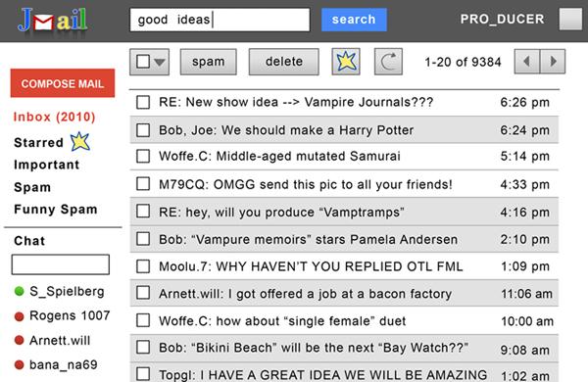Check the bacon factory email

(143, 293)
